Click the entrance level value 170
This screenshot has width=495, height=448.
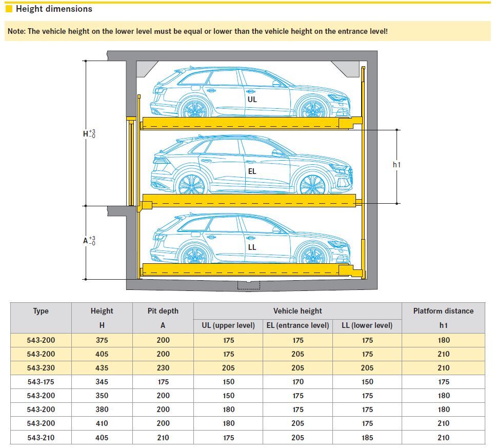click(298, 382)
